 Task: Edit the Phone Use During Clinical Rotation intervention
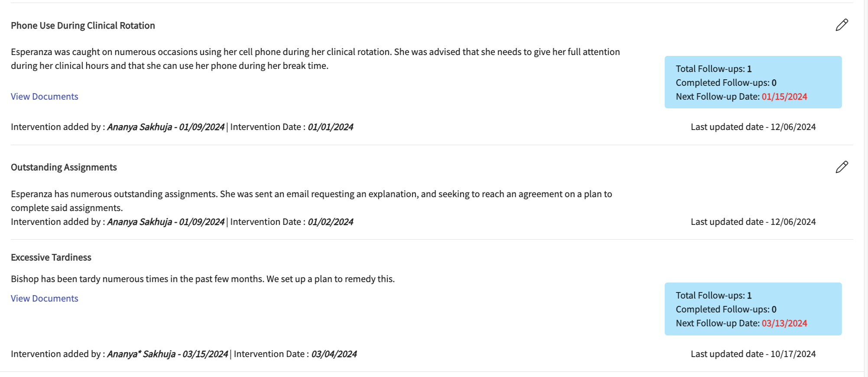pos(842,25)
